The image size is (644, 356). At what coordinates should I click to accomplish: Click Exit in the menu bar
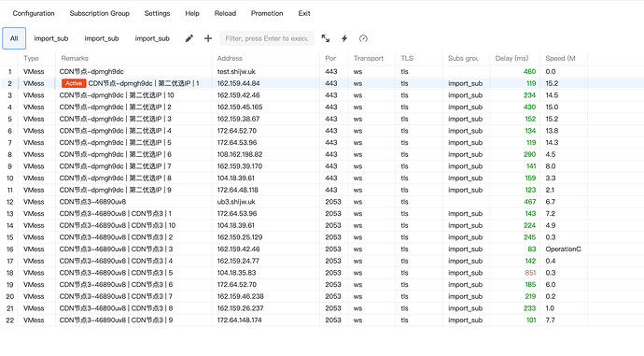304,13
